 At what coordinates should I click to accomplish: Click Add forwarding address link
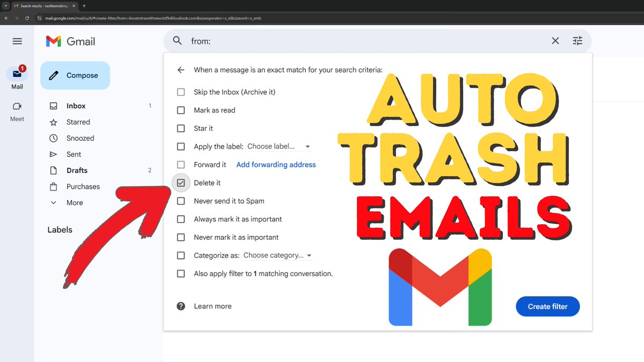click(x=276, y=165)
